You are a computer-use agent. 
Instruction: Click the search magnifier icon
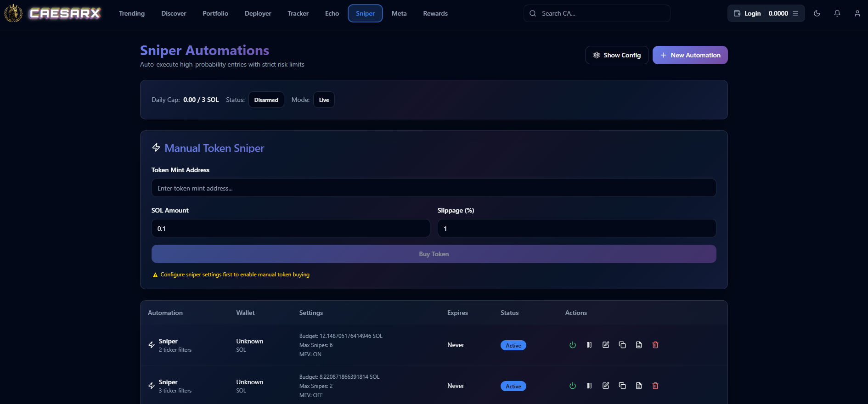click(x=533, y=13)
